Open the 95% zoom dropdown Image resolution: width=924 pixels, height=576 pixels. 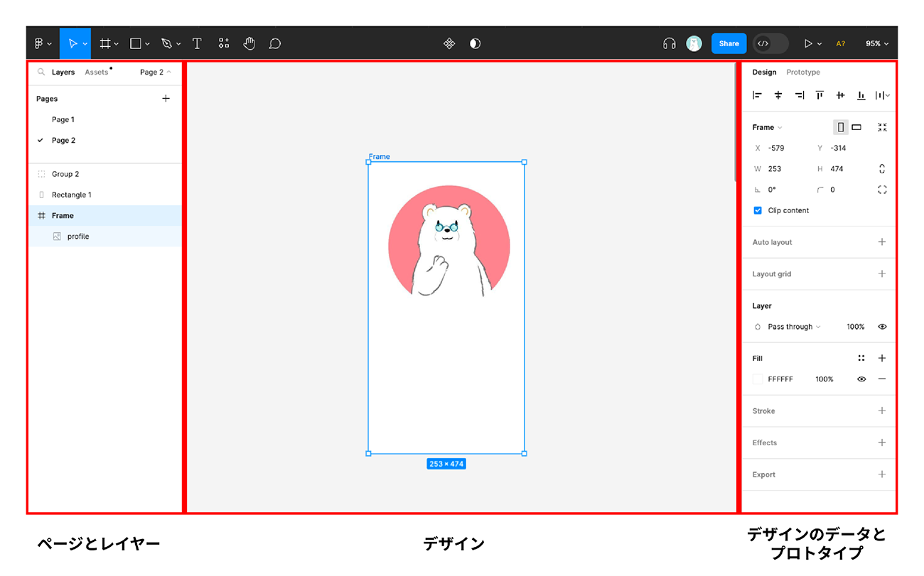point(876,43)
